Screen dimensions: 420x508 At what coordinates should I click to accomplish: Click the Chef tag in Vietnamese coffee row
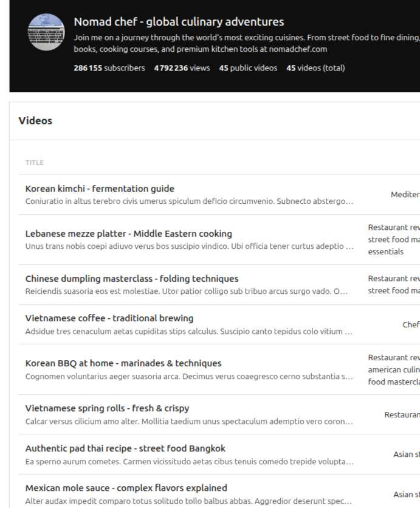tap(411, 325)
